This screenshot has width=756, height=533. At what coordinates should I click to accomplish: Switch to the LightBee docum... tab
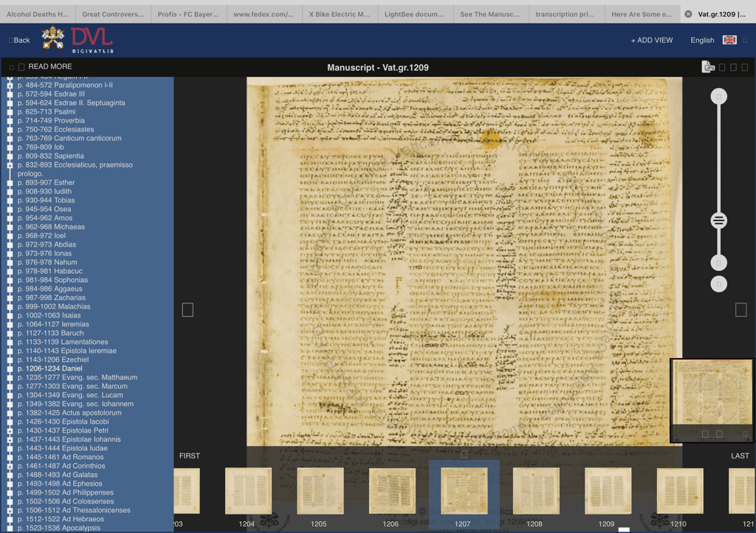415,14
